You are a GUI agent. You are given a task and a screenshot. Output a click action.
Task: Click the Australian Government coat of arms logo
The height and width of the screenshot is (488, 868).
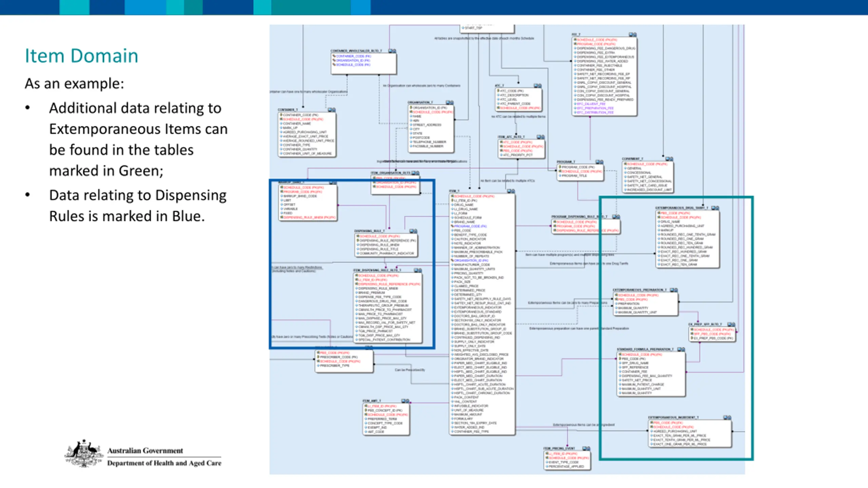(84, 453)
